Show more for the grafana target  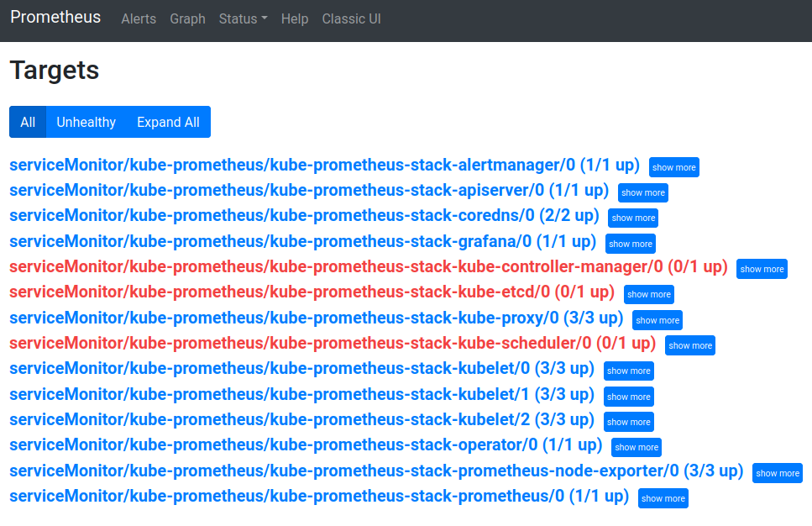click(630, 244)
